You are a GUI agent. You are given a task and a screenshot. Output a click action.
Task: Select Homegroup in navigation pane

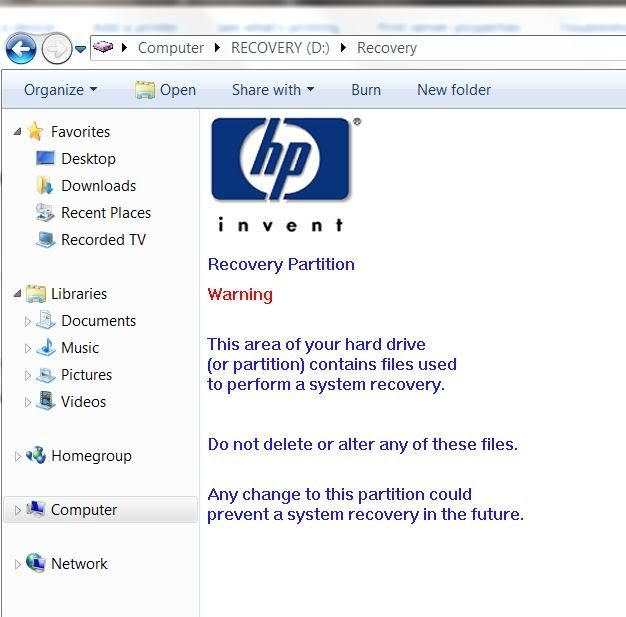pos(91,456)
